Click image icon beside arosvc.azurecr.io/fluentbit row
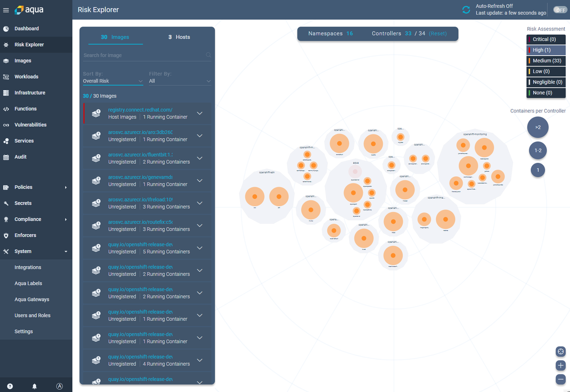 [x=96, y=159]
